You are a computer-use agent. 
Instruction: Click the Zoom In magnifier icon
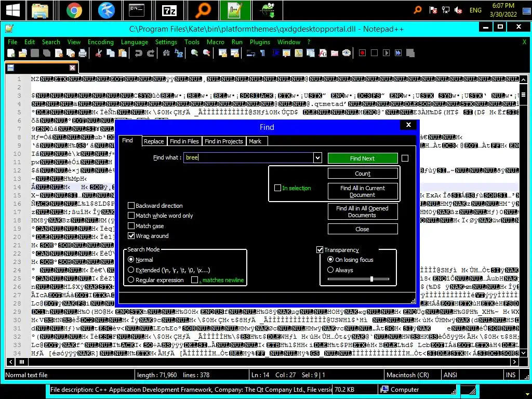(x=194, y=53)
